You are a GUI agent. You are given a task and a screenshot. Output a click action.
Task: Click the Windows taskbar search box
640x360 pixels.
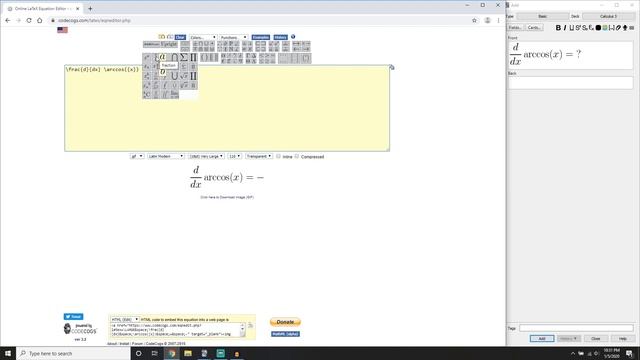[x=73, y=353]
